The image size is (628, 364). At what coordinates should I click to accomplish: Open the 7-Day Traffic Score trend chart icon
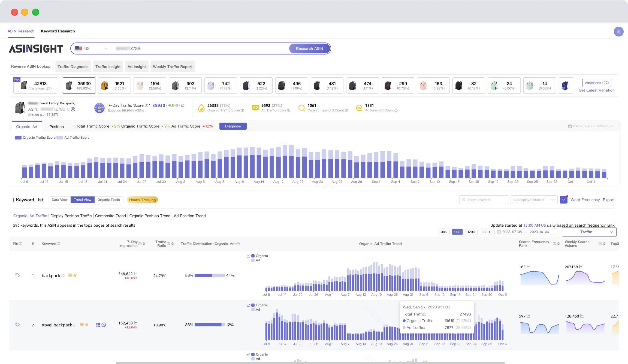click(182, 105)
